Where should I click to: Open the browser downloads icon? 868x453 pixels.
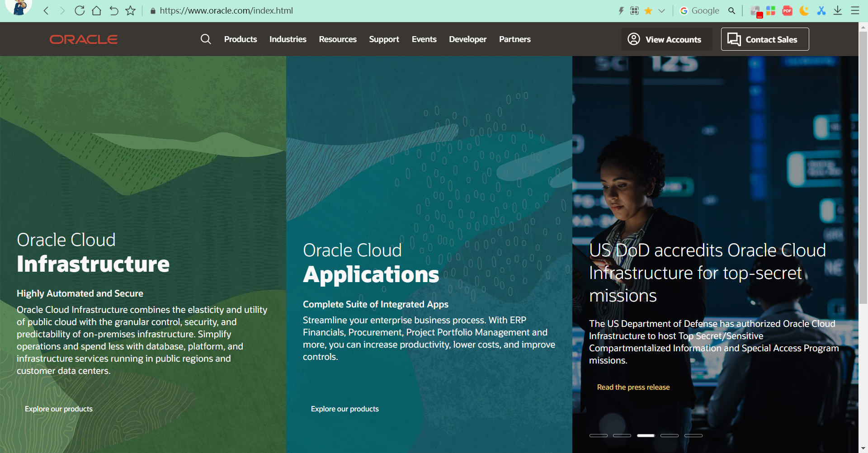pos(838,10)
